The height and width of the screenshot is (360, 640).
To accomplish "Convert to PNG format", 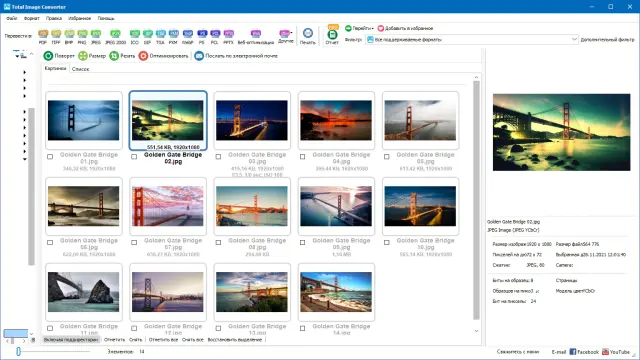I will [x=82, y=36].
